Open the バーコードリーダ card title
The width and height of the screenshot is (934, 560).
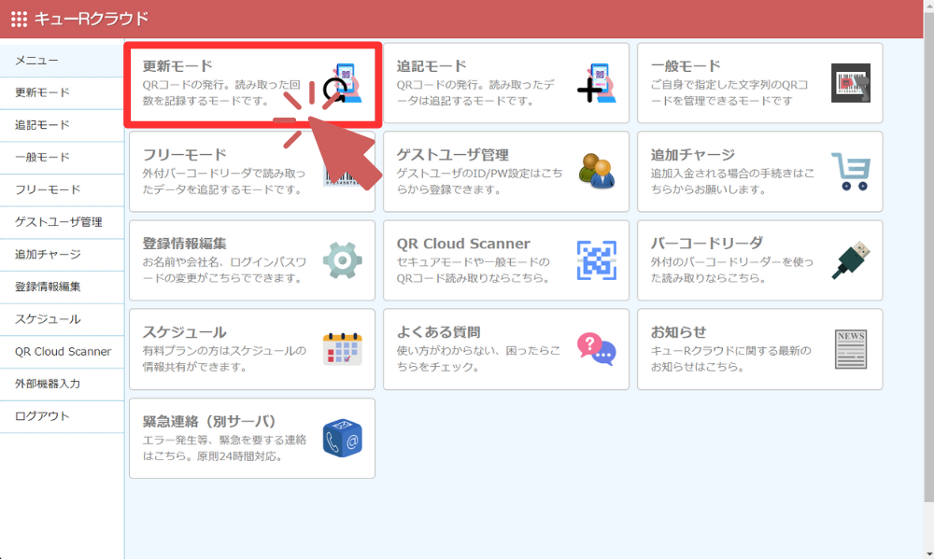(x=706, y=244)
